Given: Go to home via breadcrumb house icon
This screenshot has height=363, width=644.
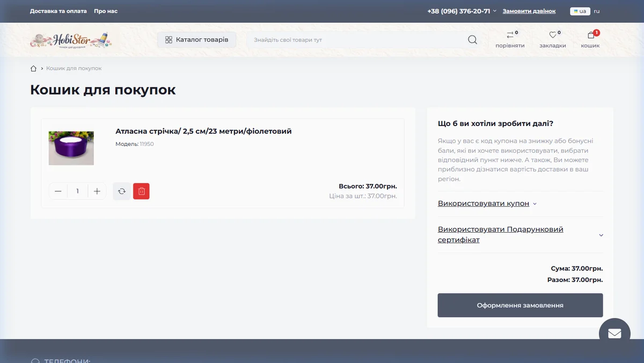Looking at the screenshot, I should (34, 69).
